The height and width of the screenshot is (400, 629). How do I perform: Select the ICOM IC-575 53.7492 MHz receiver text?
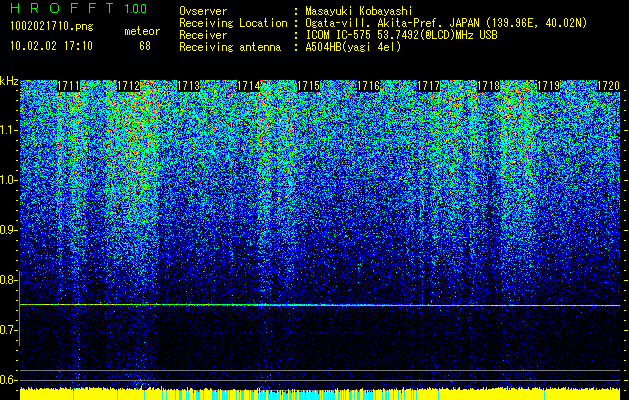click(402, 35)
